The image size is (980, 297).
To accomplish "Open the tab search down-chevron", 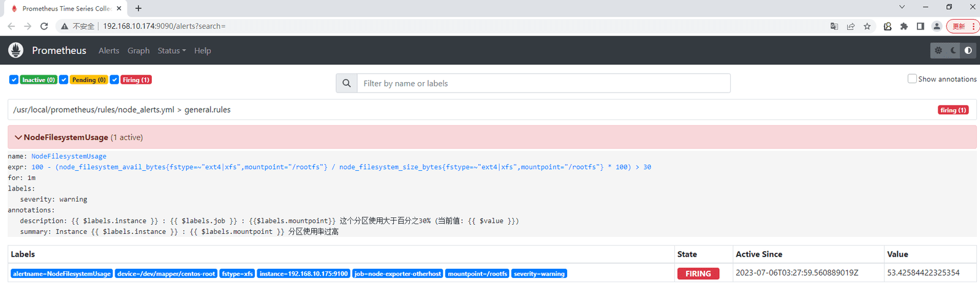I will (902, 7).
